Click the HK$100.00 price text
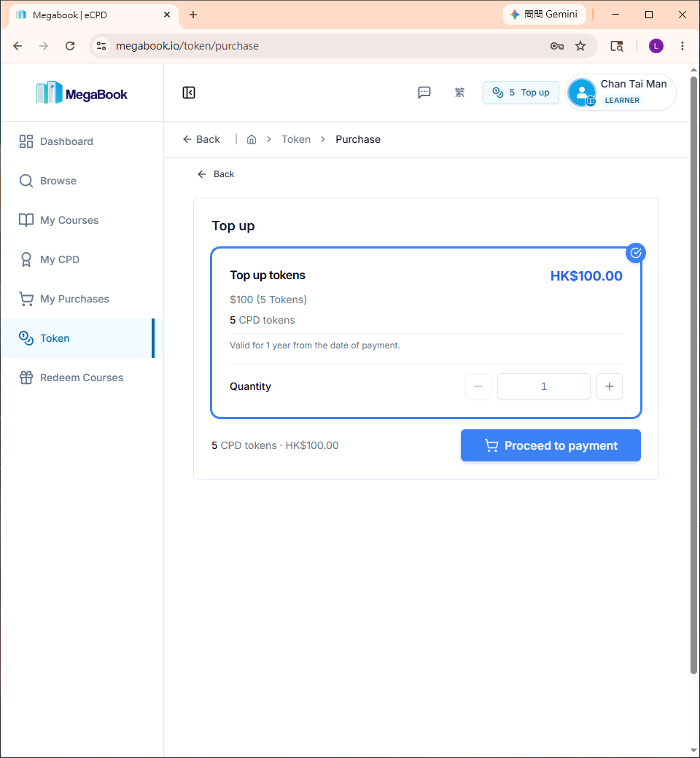 coord(586,276)
